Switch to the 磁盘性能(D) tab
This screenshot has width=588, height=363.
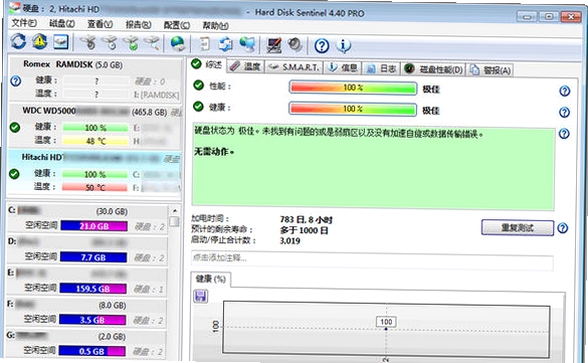[433, 69]
